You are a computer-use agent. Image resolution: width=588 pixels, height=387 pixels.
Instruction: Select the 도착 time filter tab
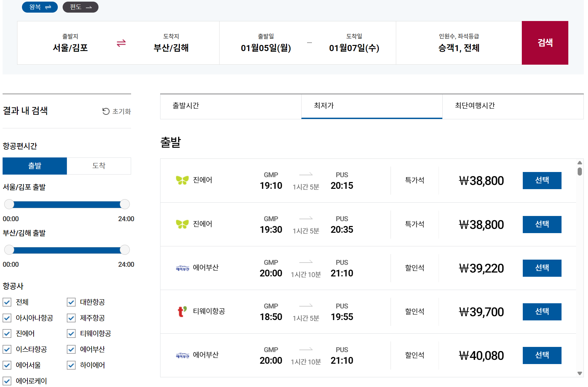pyautogui.click(x=98, y=166)
